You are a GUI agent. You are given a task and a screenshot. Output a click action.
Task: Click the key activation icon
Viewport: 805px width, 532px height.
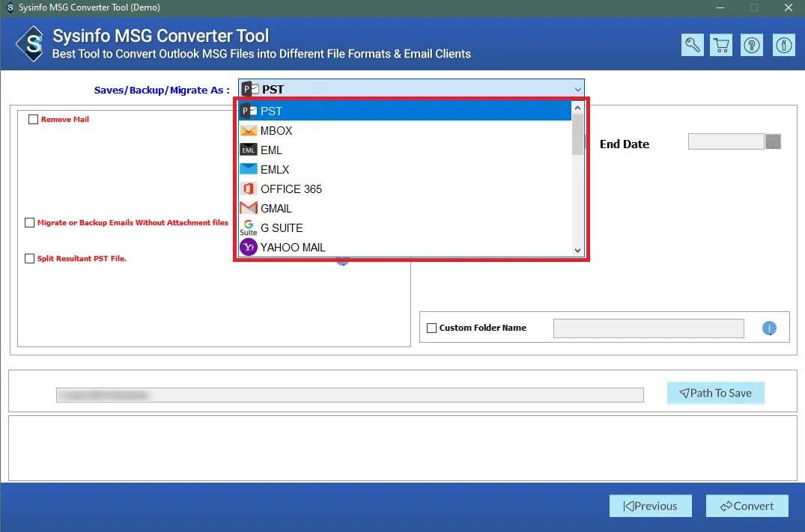click(693, 45)
